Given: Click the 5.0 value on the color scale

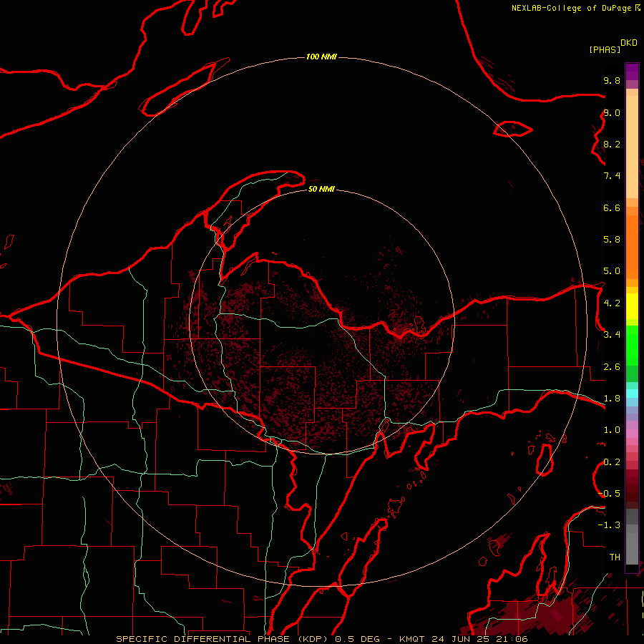Looking at the screenshot, I should pyautogui.click(x=612, y=271).
